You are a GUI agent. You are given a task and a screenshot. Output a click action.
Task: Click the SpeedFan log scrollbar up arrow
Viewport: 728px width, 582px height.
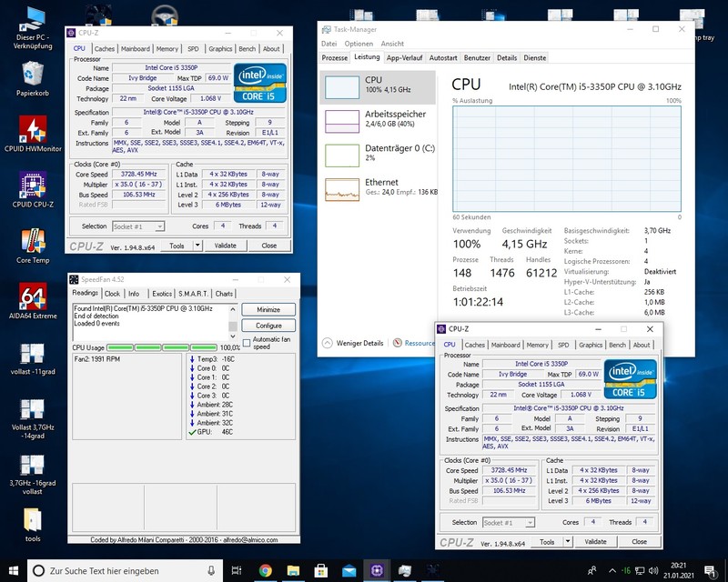click(x=233, y=309)
